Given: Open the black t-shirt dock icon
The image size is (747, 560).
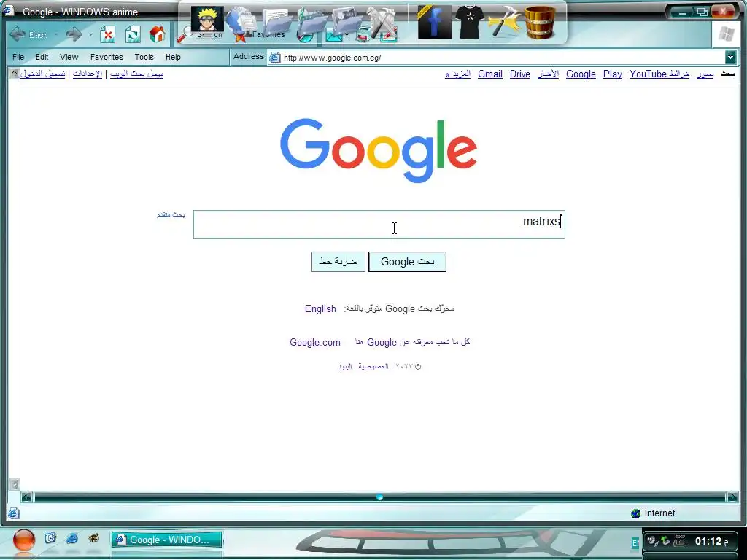Looking at the screenshot, I should pos(470,22).
